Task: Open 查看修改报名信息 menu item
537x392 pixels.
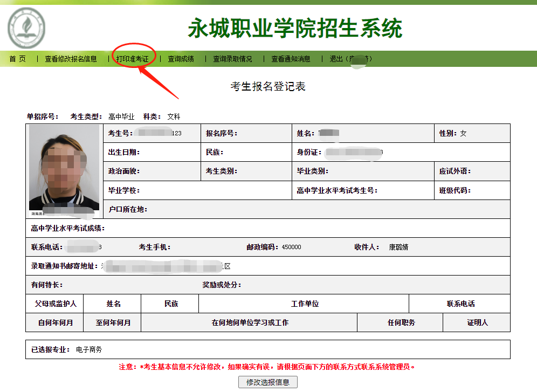Action: click(71, 59)
